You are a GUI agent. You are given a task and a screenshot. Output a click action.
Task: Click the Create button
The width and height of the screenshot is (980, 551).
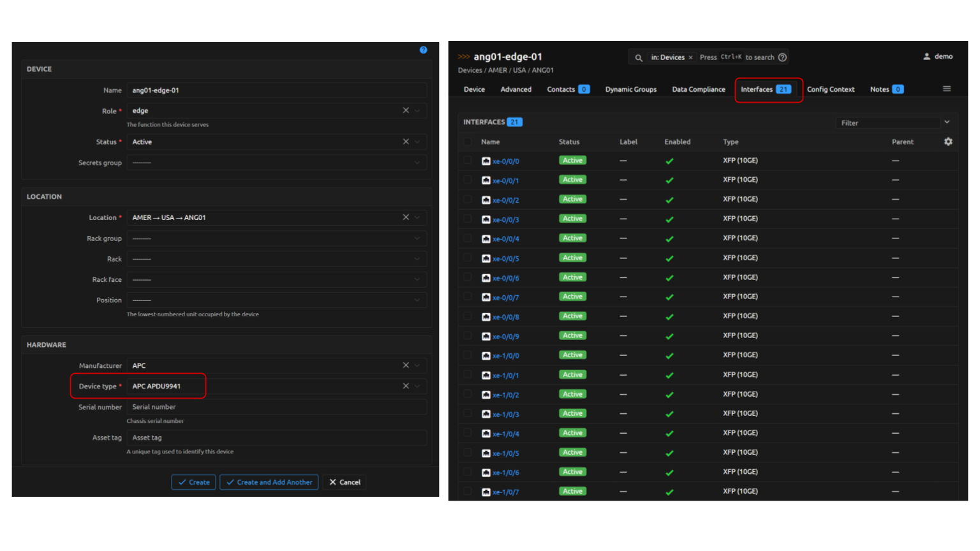[194, 482]
